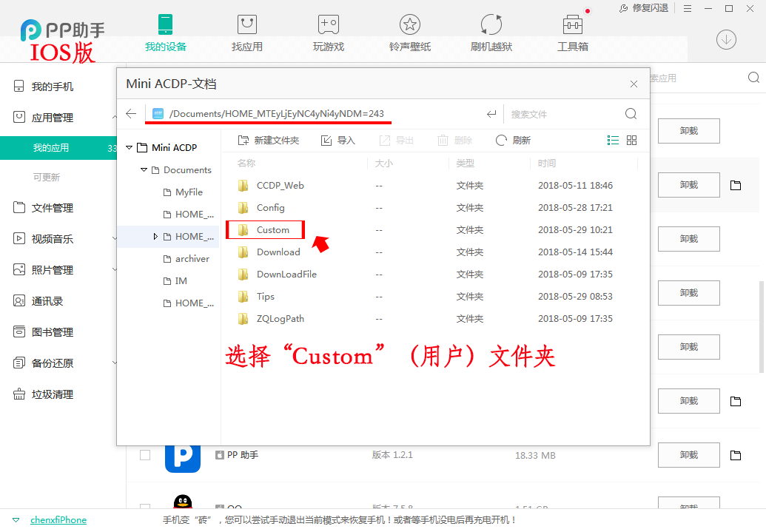Click 卸载 button for PP 助手
The height and width of the screenshot is (532, 766).
tap(689, 455)
